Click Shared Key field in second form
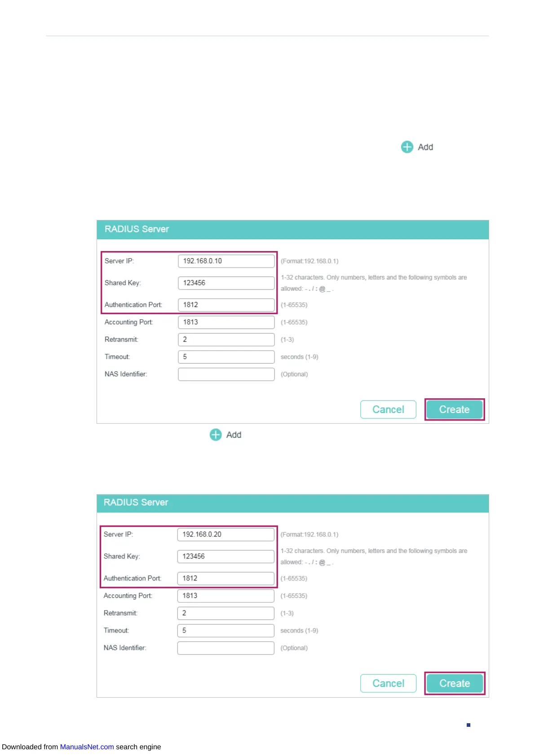 tap(225, 556)
